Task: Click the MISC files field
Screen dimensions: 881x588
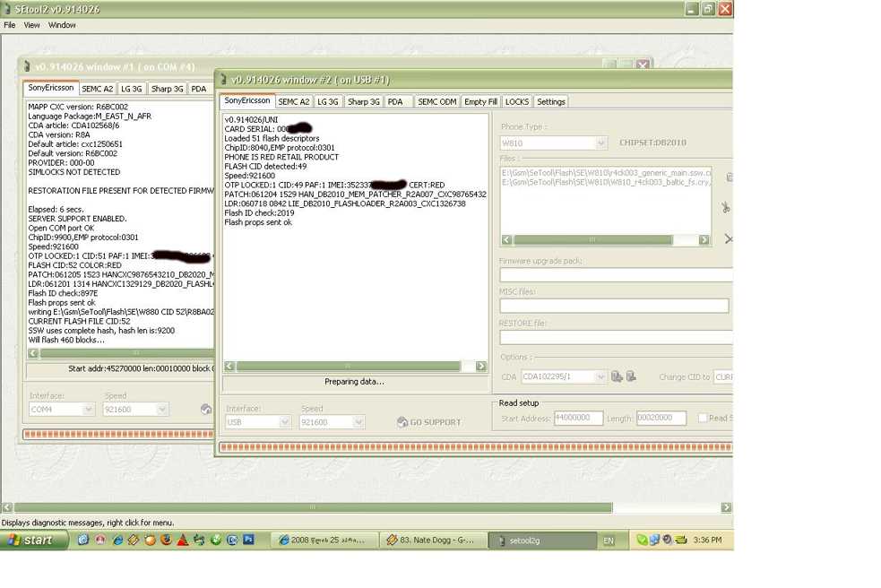Action: (614, 306)
